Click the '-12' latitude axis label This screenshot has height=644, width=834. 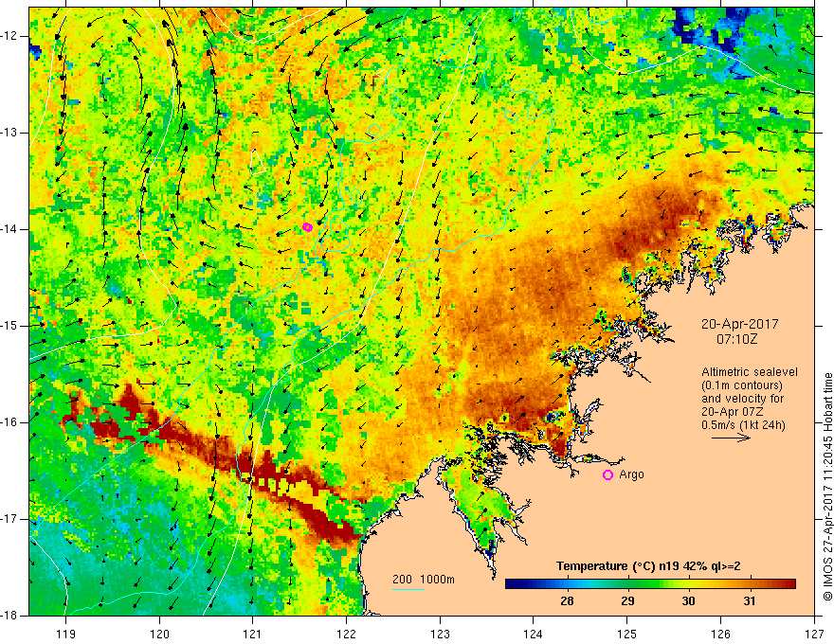tap(9, 36)
